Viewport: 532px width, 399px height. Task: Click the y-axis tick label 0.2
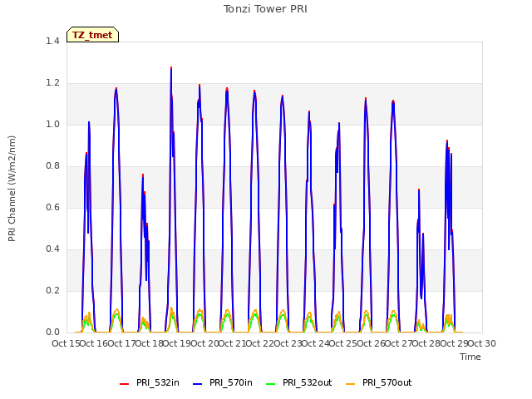[52, 290]
